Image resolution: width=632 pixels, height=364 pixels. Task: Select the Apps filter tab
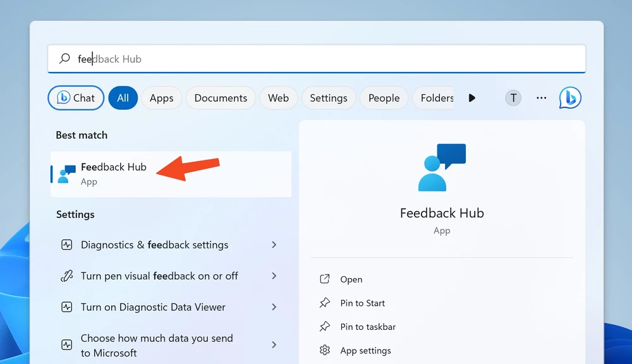pos(161,98)
